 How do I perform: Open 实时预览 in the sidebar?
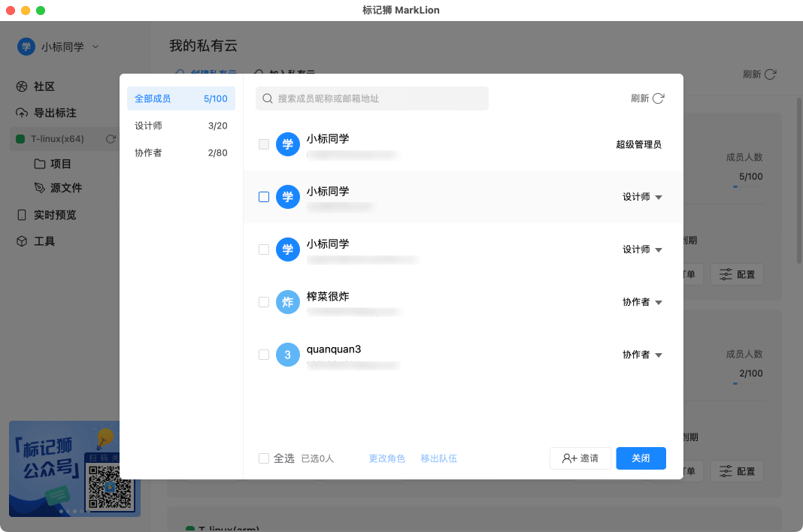pos(54,215)
